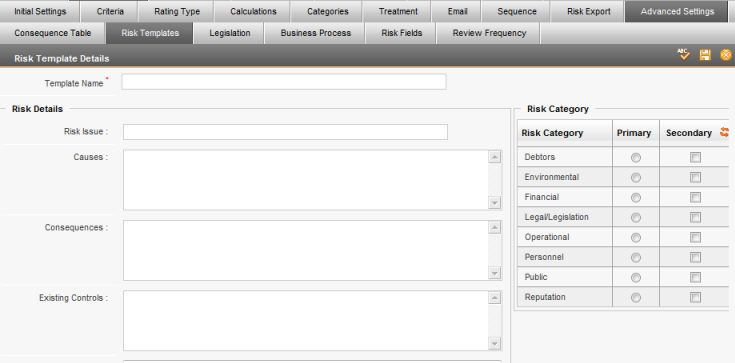Click the orange refresh icon beside Secondary
This screenshot has height=363, width=735.
point(724,132)
